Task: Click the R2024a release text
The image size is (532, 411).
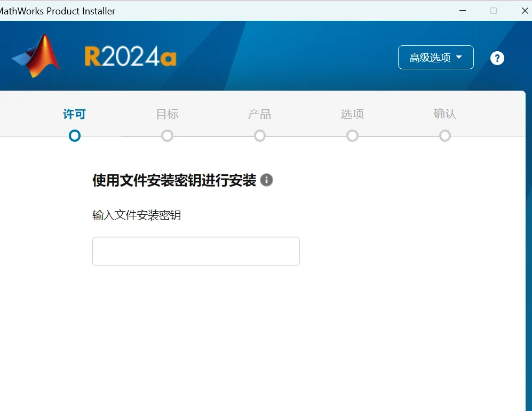Action: click(131, 57)
